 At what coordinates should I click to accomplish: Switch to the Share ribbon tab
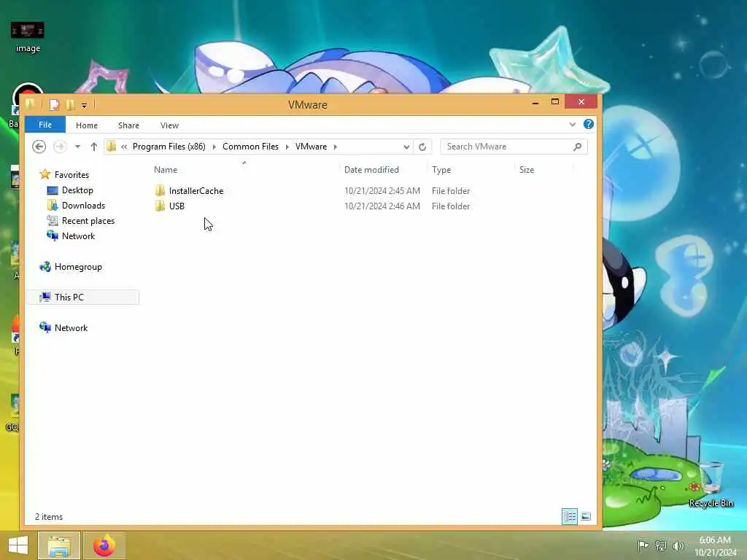coord(128,125)
